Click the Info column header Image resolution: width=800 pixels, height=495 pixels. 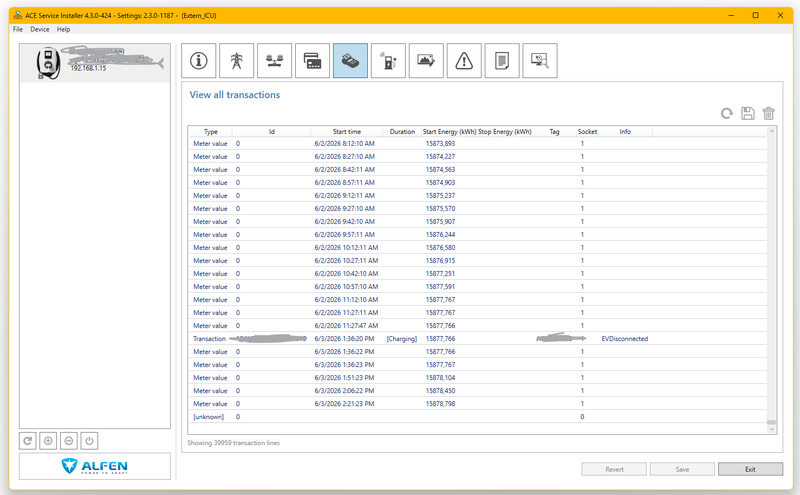(625, 132)
